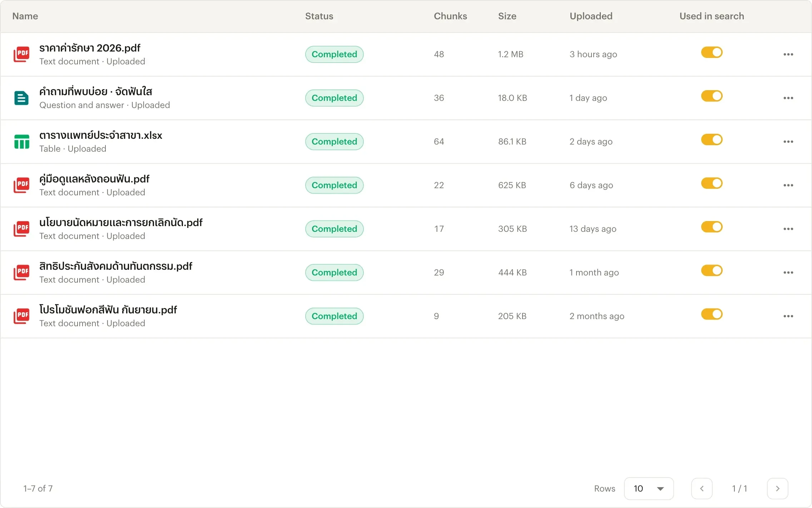Toggle search usage for สิทธิประกันสังคมด้านทันตกรรม.pdf
The image size is (812, 508).
click(712, 270)
